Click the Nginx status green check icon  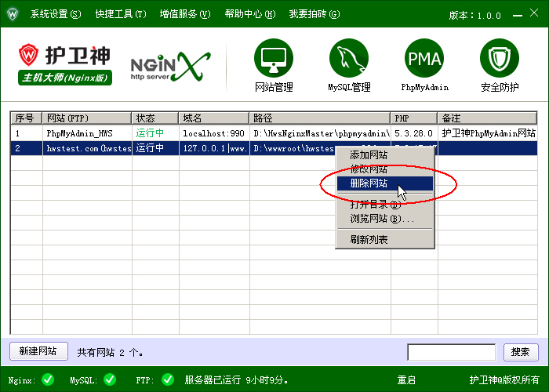tap(48, 380)
